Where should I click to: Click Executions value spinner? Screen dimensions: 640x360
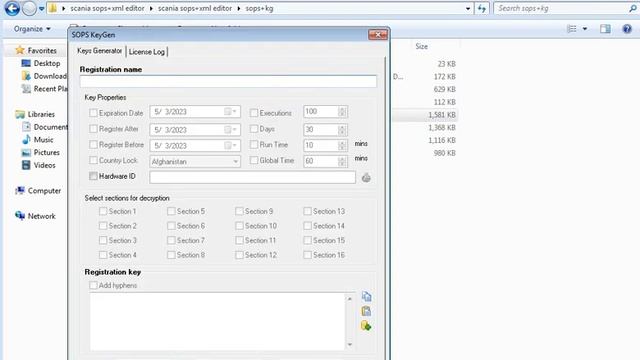click(342, 111)
